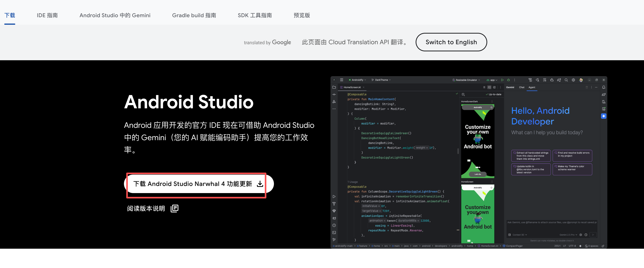Click the Gemini send arrow button
The image size is (644, 268).
click(x=593, y=235)
